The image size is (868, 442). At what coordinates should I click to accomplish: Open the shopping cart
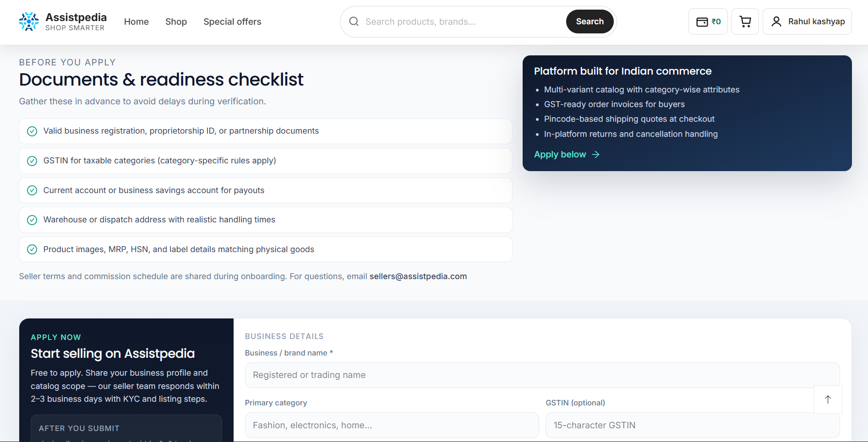click(x=745, y=22)
